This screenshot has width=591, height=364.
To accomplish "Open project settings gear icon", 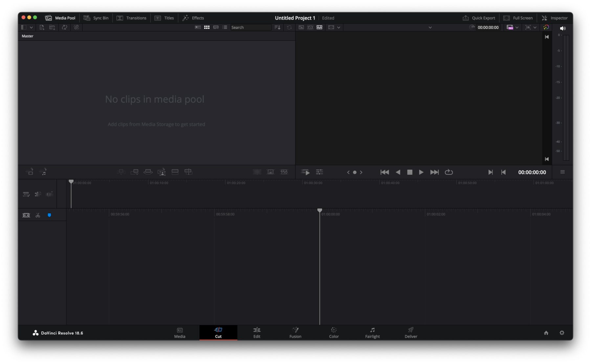I will coord(562,333).
